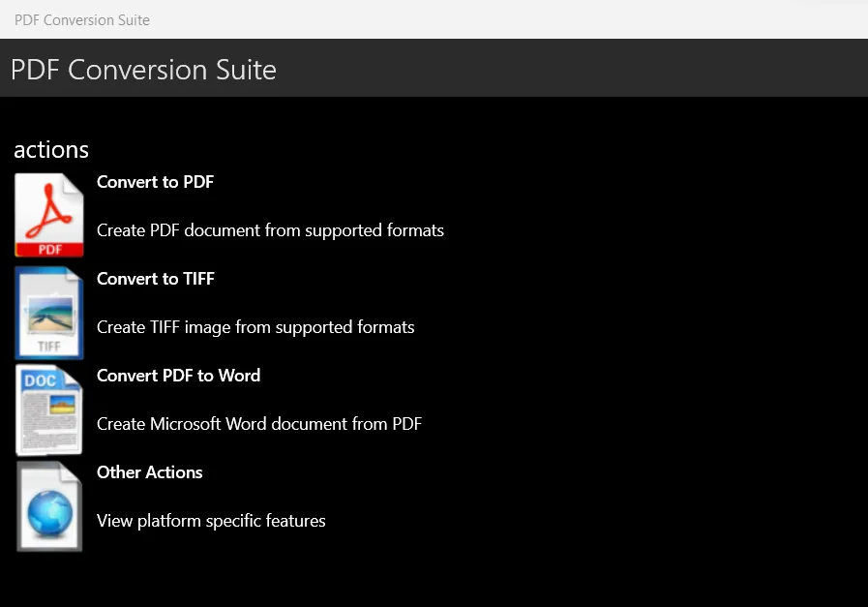Viewport: 868px width, 607px height.
Task: Click the DOC document icon
Action: coord(48,409)
